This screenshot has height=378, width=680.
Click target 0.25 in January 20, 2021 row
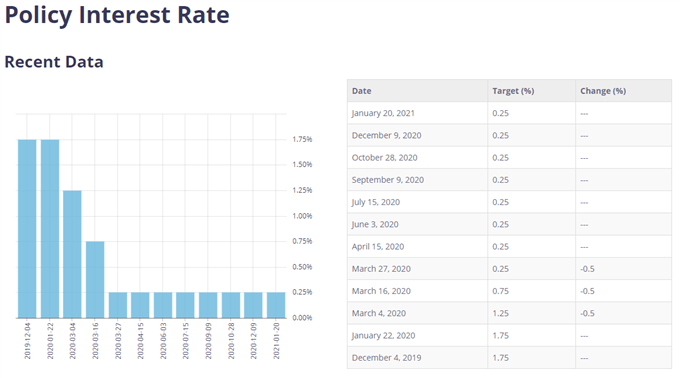(x=500, y=113)
